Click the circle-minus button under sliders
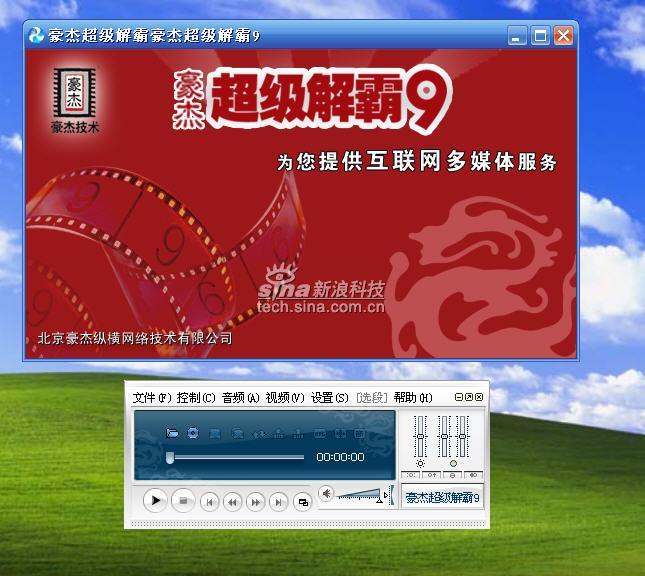Image resolution: width=645 pixels, height=576 pixels. coord(452,475)
